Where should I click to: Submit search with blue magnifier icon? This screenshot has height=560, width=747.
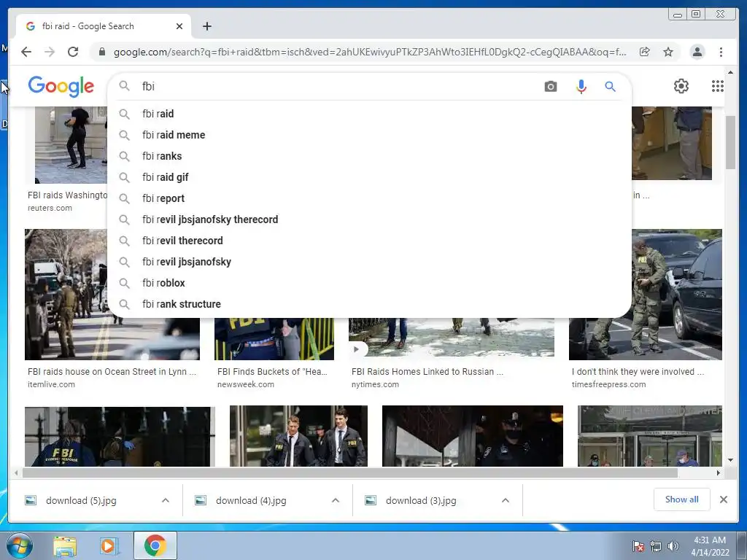coord(611,86)
